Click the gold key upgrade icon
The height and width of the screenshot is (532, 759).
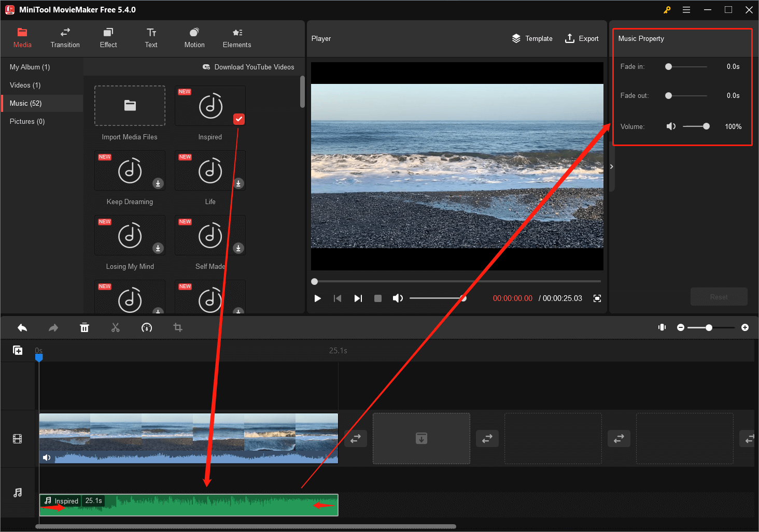tap(667, 10)
